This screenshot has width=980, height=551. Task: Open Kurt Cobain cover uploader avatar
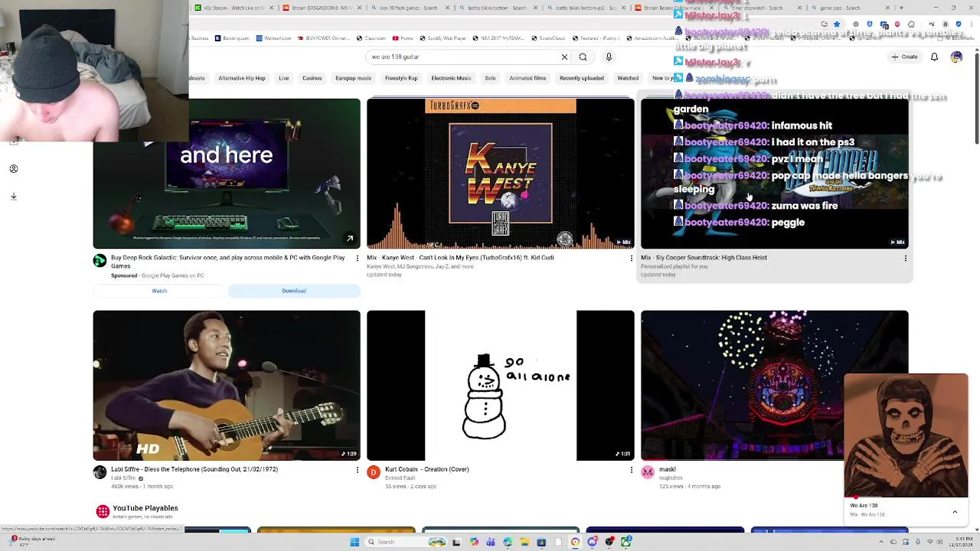click(374, 472)
